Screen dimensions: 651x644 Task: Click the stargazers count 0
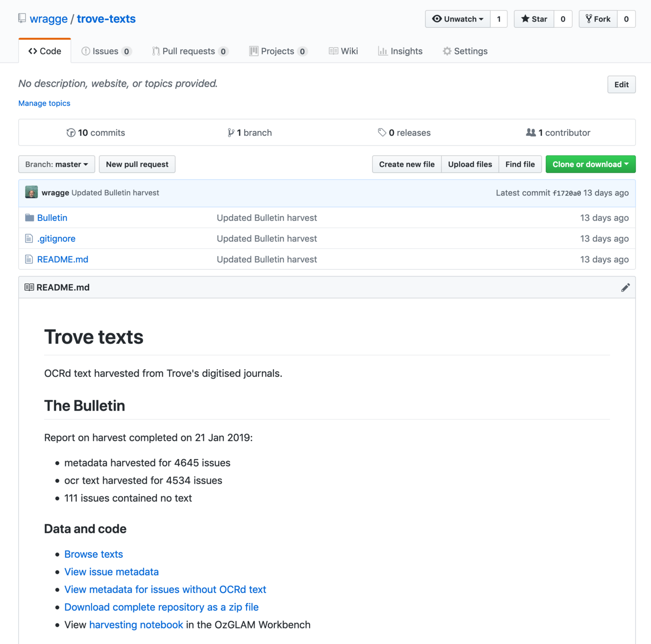click(563, 19)
